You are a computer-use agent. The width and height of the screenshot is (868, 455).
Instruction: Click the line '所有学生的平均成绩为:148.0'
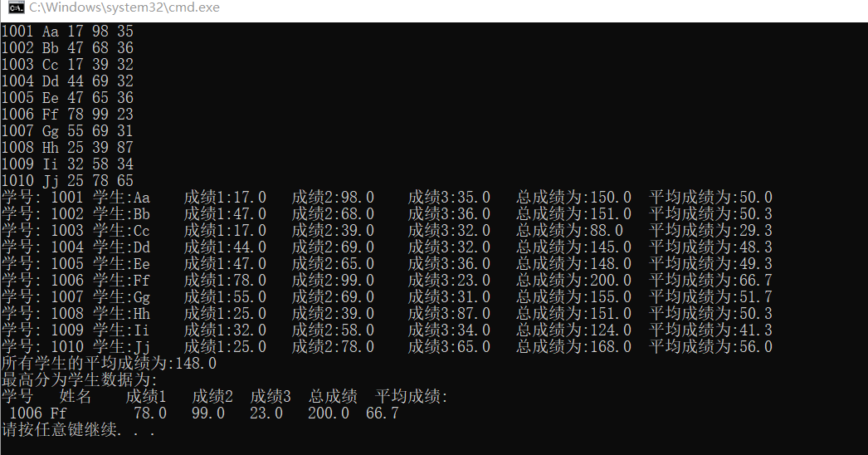coord(109,364)
